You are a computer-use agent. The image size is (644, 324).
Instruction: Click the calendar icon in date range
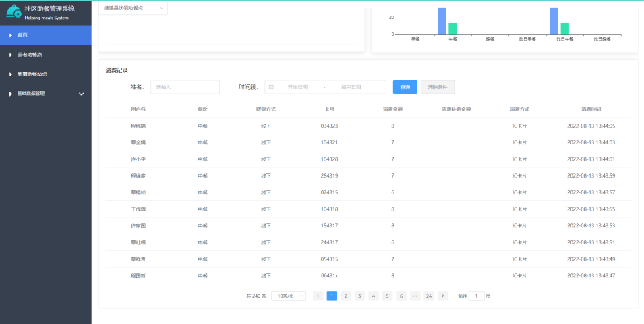pos(271,87)
